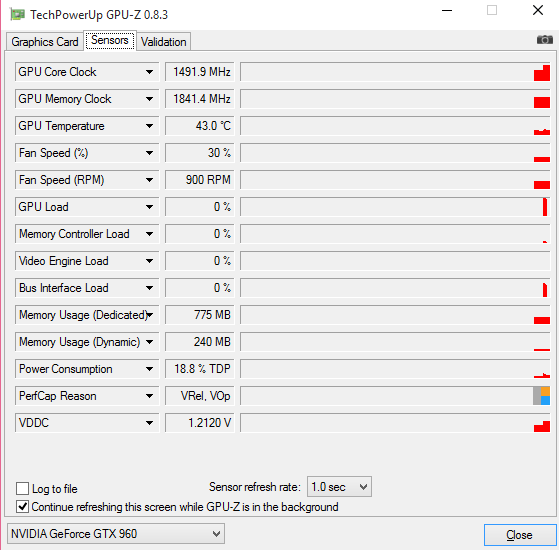Enable the Log to file checkbox

22,488
